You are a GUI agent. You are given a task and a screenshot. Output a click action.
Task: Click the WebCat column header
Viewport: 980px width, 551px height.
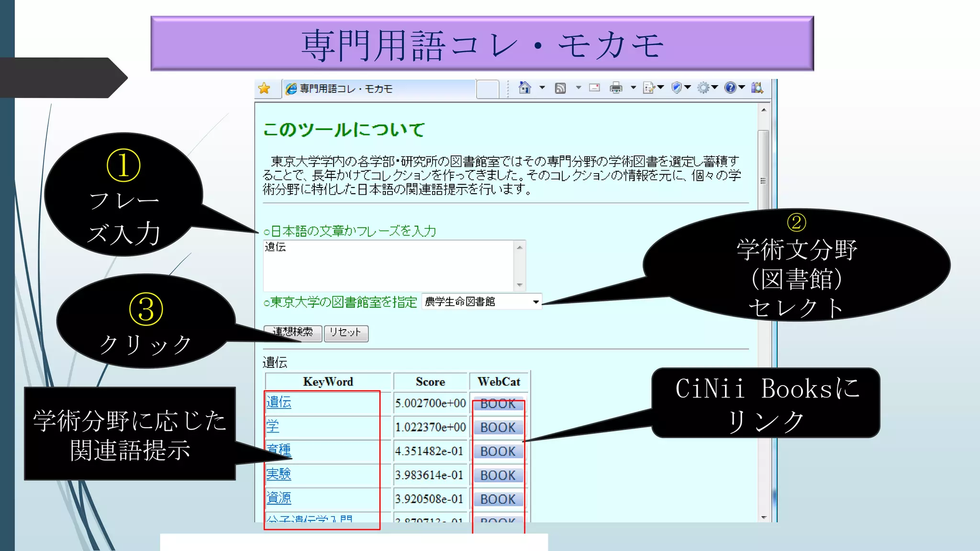pyautogui.click(x=499, y=382)
